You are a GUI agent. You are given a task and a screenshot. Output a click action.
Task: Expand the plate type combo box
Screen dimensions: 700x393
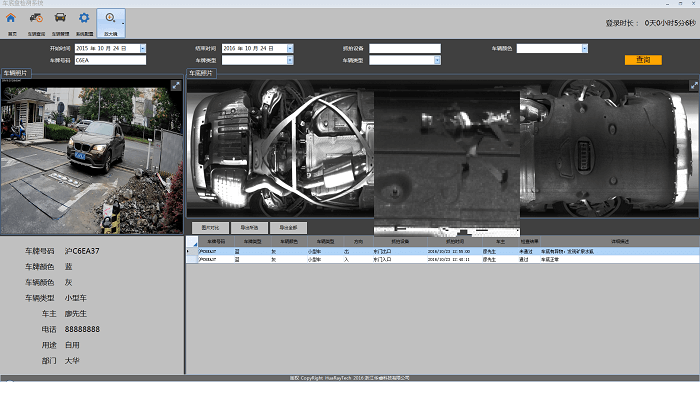coord(290,60)
